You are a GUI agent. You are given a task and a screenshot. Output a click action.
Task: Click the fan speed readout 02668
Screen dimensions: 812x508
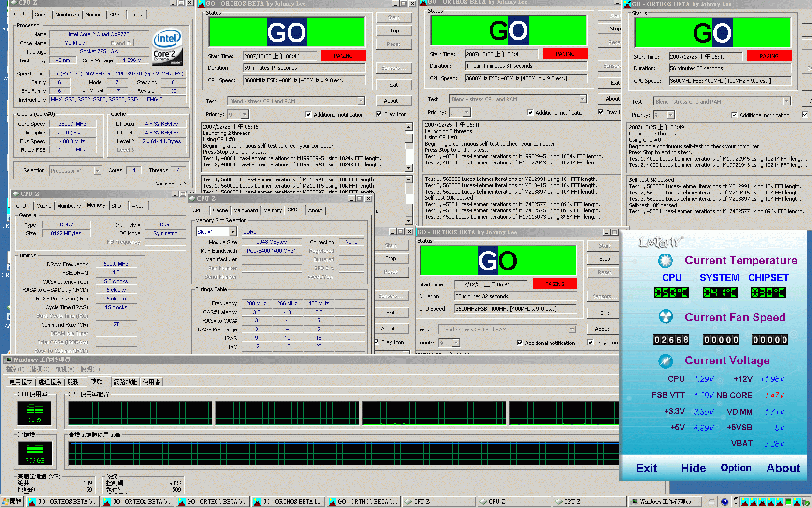pyautogui.click(x=671, y=340)
